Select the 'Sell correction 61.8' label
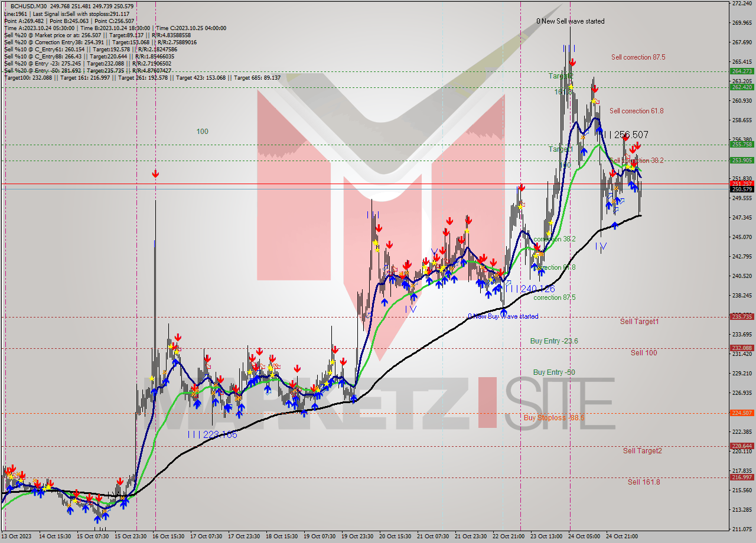Viewport: 756px width, 543px height. (637, 111)
